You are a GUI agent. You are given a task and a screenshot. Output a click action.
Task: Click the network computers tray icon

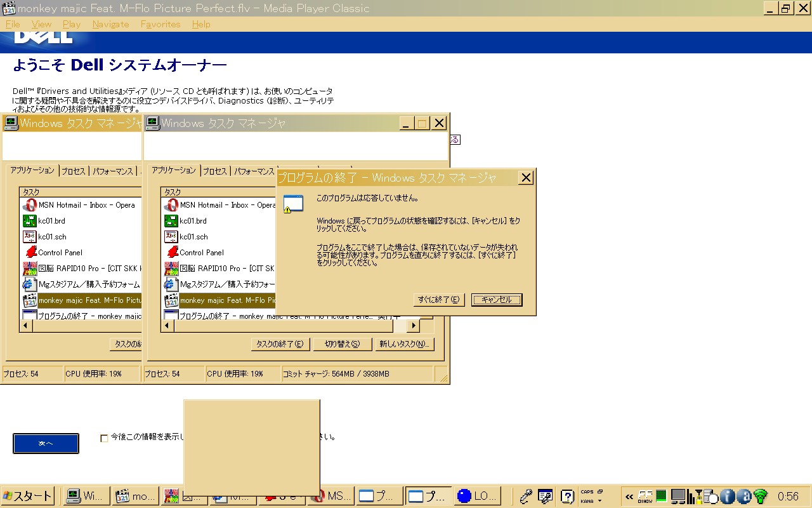(678, 496)
